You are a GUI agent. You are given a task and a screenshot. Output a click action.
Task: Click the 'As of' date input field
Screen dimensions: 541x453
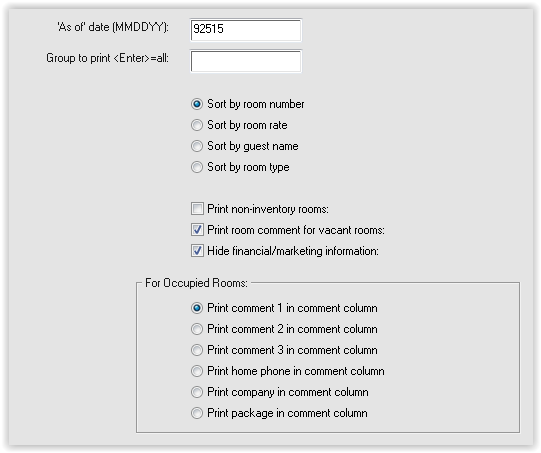coord(246,30)
